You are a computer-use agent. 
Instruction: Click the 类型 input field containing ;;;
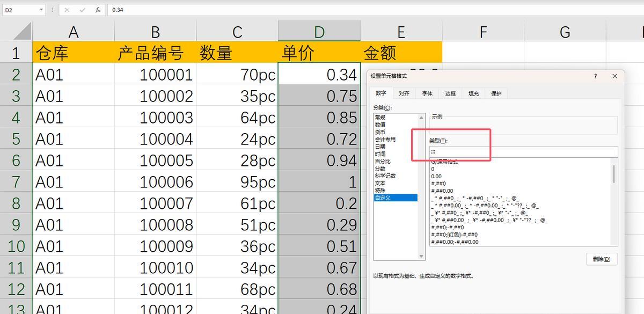[523, 152]
